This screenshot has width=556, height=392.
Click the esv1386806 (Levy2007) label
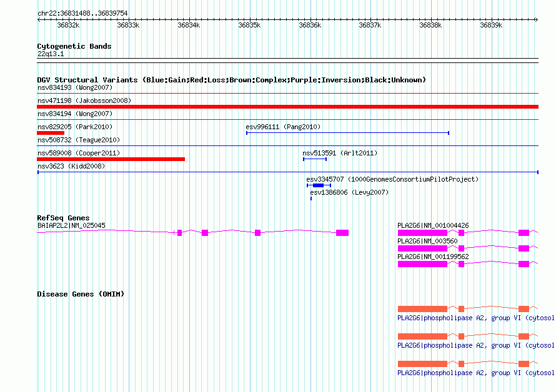coord(349,192)
